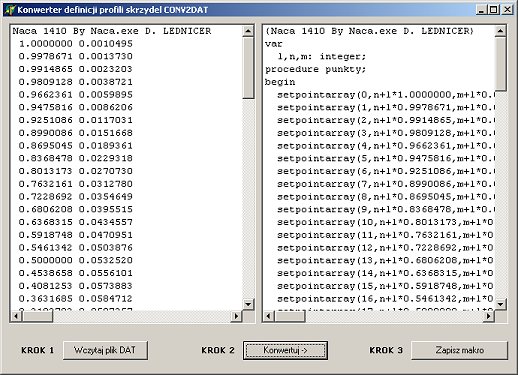
Task: Click the 'Zapisz makro' button
Action: pyautogui.click(x=460, y=350)
